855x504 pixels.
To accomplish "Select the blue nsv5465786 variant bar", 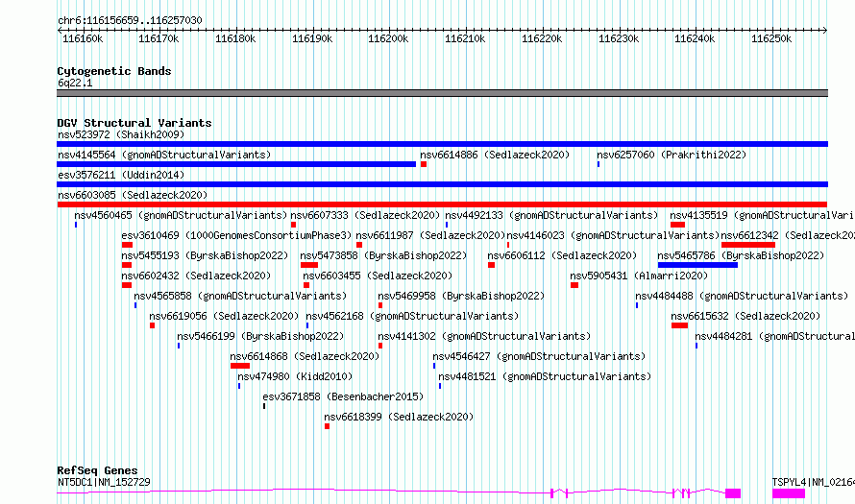I will (697, 265).
